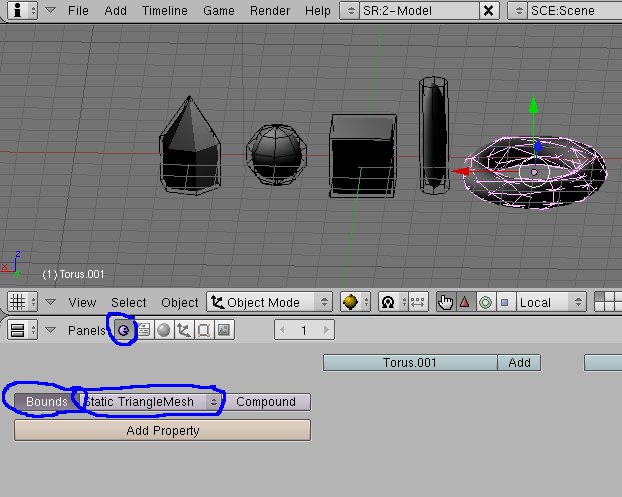622x497 pixels.
Task: Open the Shading context sphere icon
Action: pos(163,330)
